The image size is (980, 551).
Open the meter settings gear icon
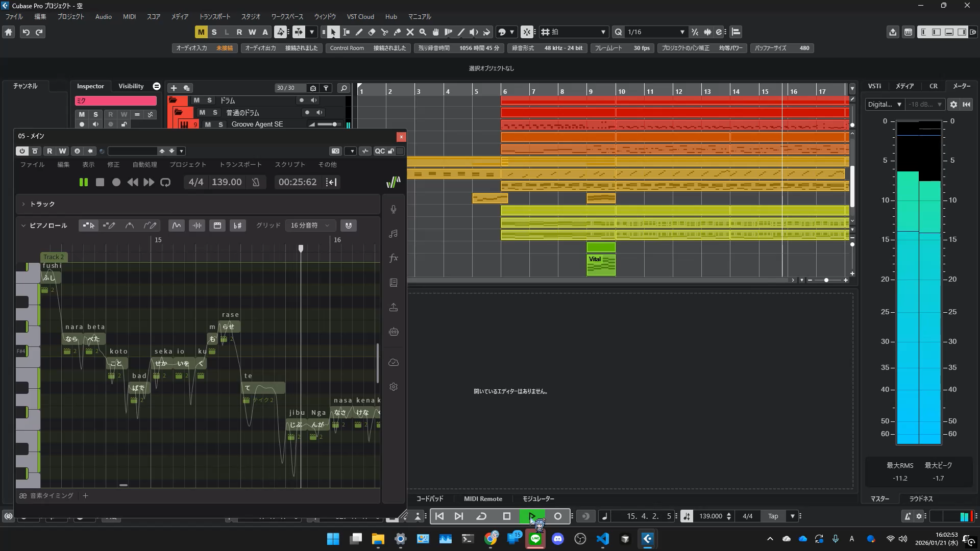tap(953, 105)
